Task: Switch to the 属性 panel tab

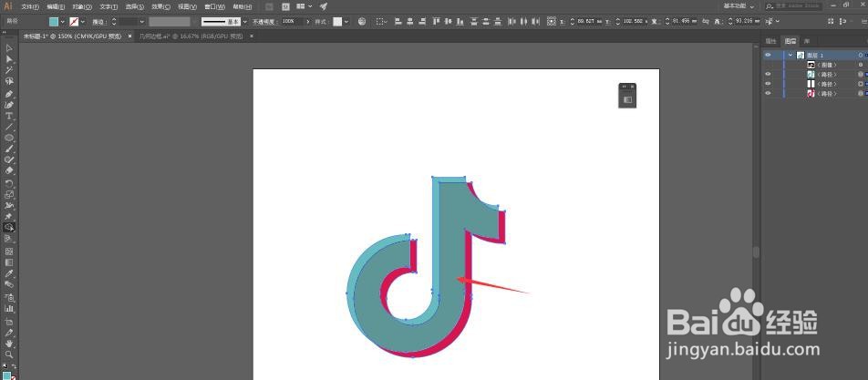Action: [770, 41]
